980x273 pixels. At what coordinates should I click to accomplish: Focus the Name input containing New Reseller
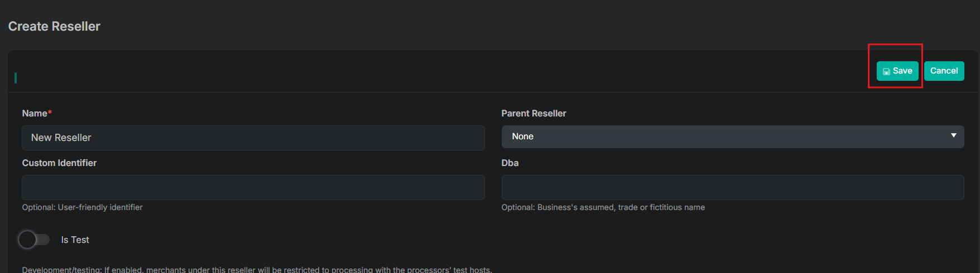[x=253, y=138]
